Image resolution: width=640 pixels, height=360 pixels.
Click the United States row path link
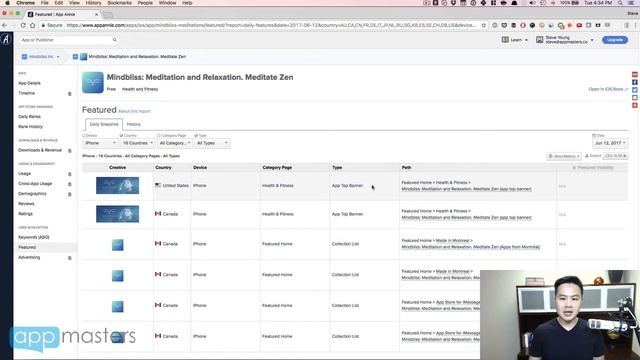pos(467,189)
